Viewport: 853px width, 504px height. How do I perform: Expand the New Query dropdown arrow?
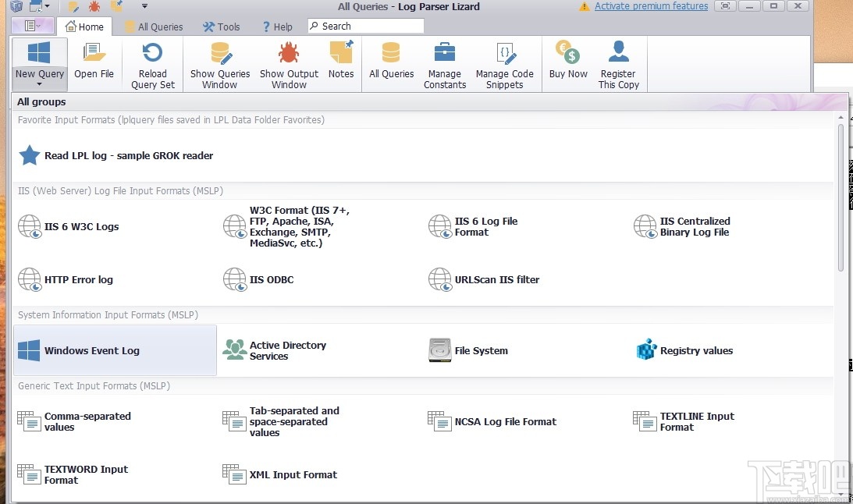point(39,85)
